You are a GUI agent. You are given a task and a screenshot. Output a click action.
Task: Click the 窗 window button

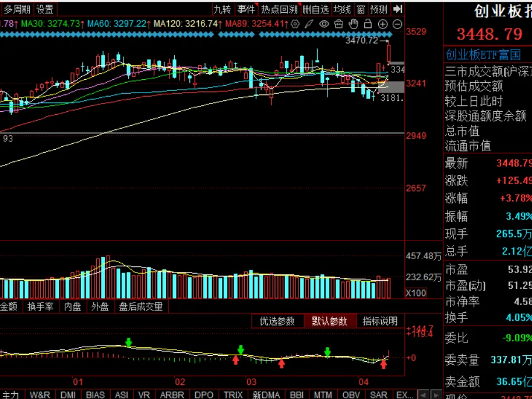click(x=361, y=9)
